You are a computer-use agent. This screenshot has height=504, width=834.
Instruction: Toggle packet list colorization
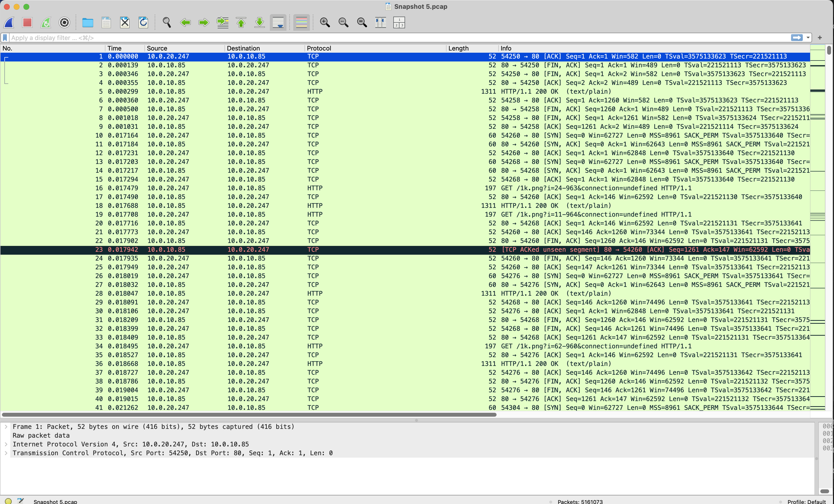coord(301,22)
